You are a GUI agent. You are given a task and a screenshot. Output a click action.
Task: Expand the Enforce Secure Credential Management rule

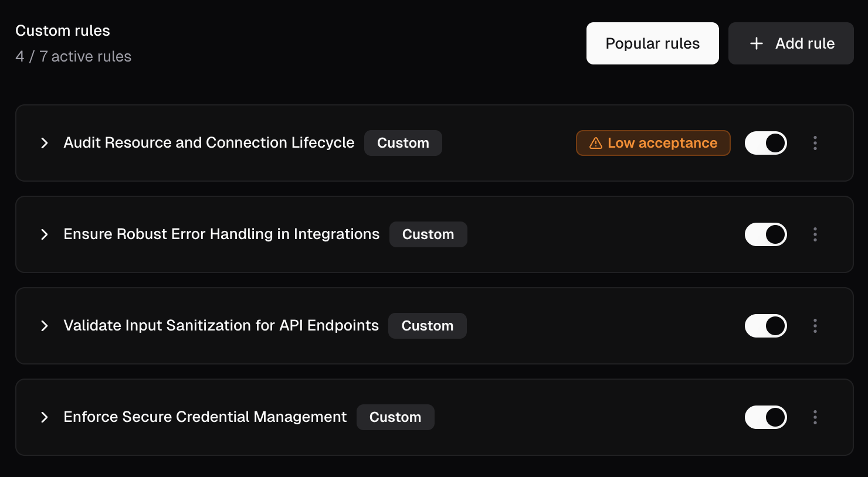coord(45,417)
